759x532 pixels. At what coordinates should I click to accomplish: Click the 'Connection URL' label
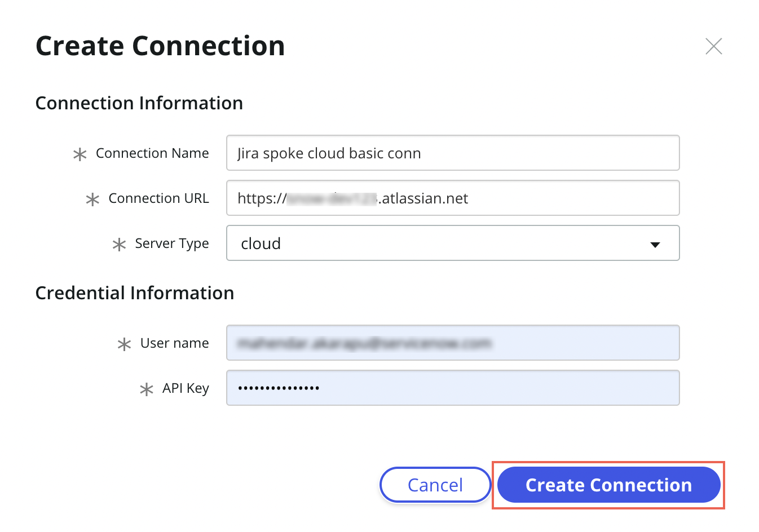pyautogui.click(x=158, y=198)
